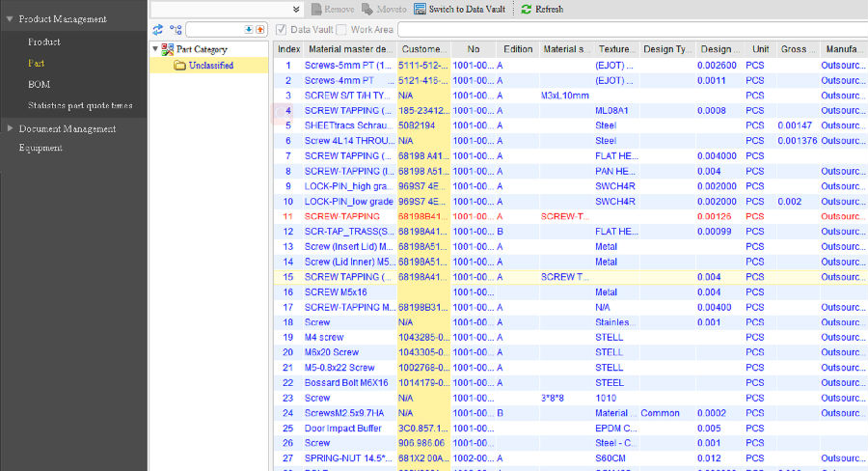
Task: Expand the Document Management section
Action: pyautogui.click(x=10, y=128)
